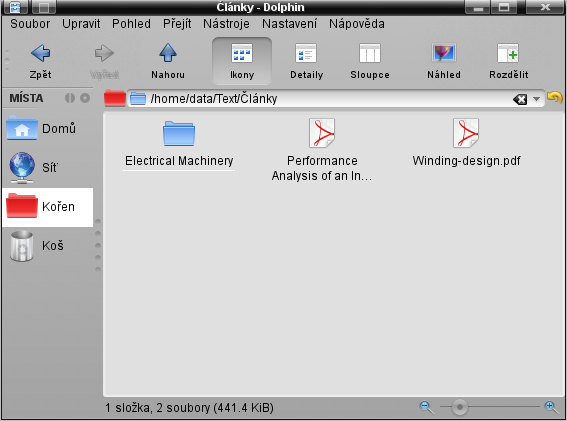Select Domů in the places panel
Screen dimensions: 567x421
pyautogui.click(x=47, y=128)
